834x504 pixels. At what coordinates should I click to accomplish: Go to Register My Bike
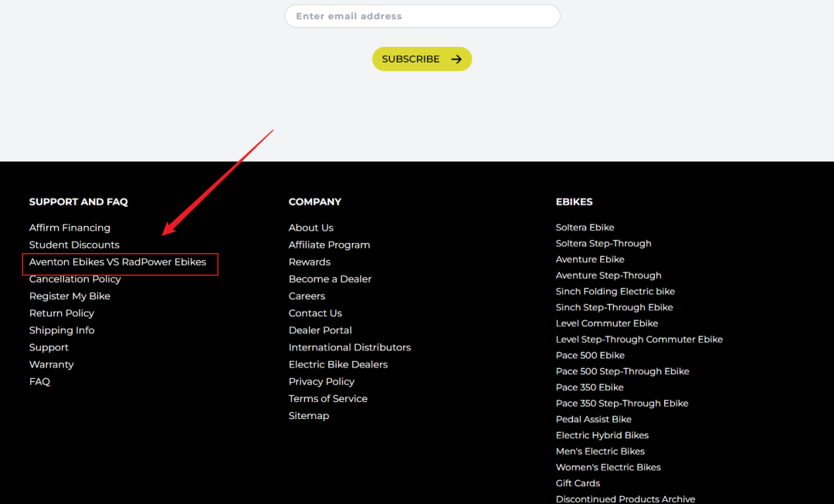[x=69, y=296]
